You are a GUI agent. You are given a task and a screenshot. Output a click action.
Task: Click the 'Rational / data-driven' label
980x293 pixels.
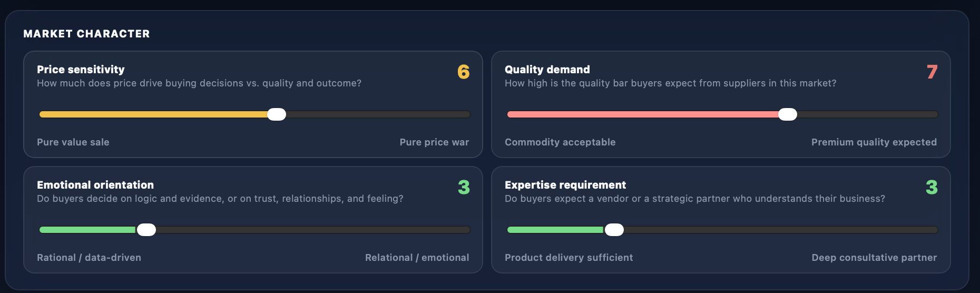89,258
